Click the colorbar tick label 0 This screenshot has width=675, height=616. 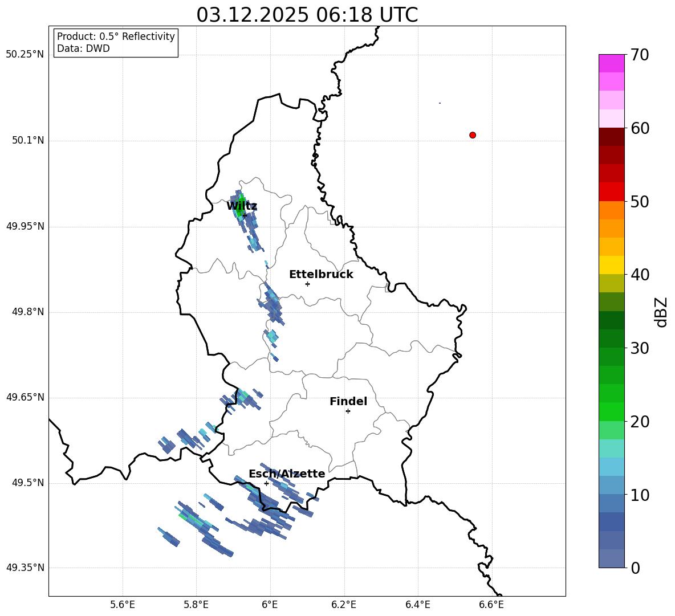click(635, 568)
